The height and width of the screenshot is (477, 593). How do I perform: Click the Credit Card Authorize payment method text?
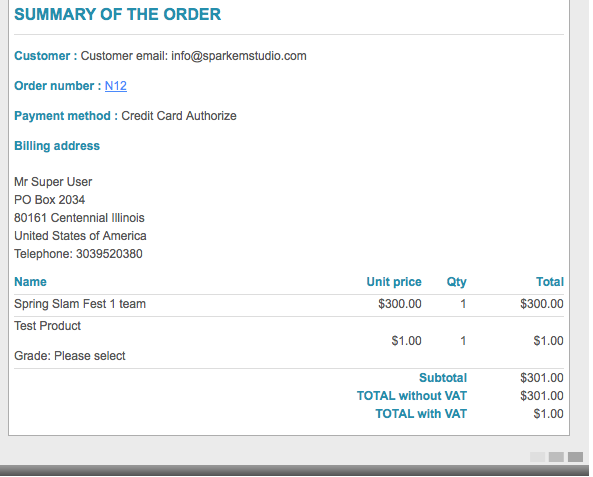[179, 116]
